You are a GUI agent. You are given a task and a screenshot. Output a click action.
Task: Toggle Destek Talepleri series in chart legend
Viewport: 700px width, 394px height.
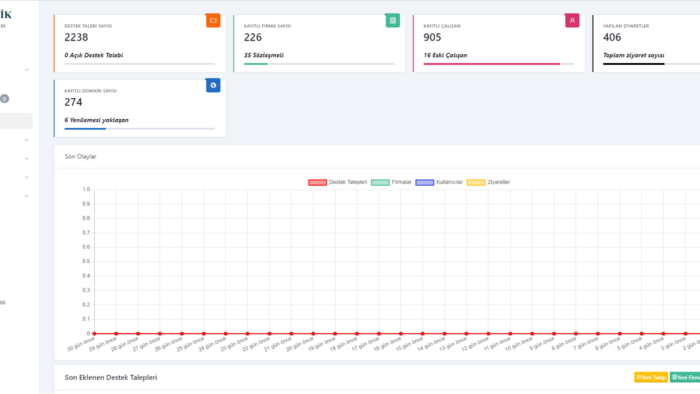[338, 182]
